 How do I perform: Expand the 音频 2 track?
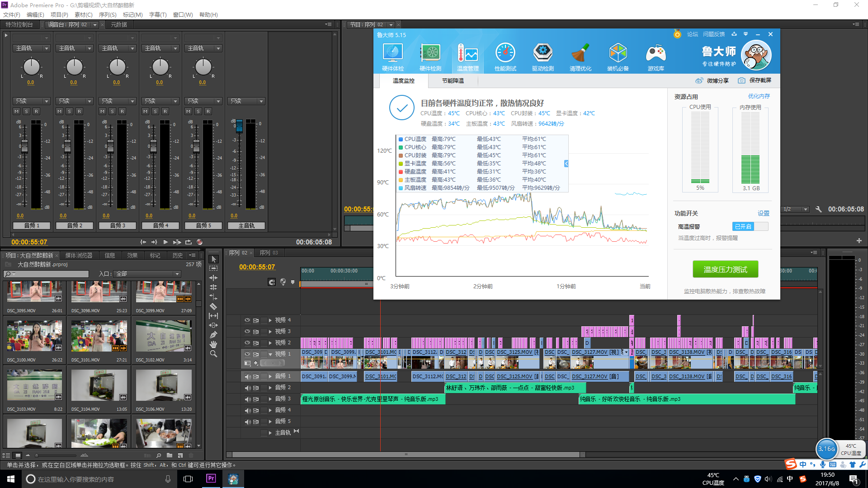(270, 388)
